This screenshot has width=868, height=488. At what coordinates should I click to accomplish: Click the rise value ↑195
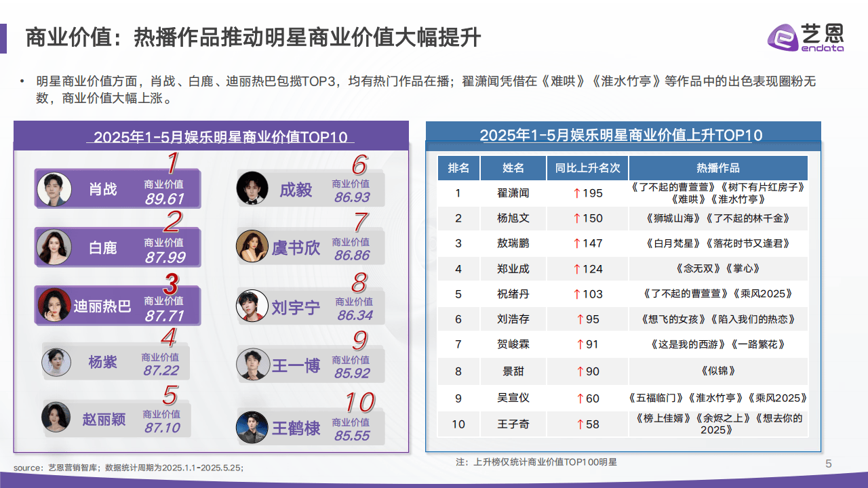point(588,193)
